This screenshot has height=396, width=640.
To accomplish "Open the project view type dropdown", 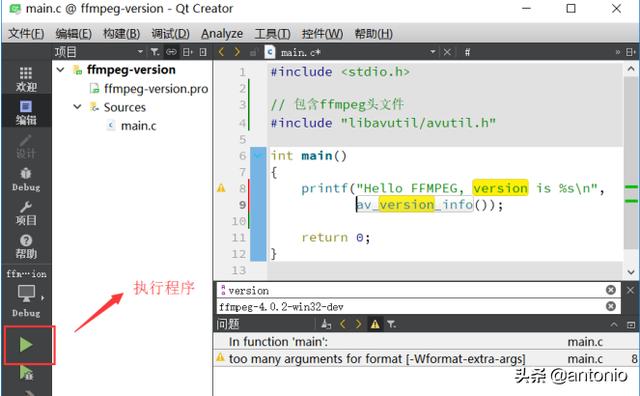I will click(140, 52).
